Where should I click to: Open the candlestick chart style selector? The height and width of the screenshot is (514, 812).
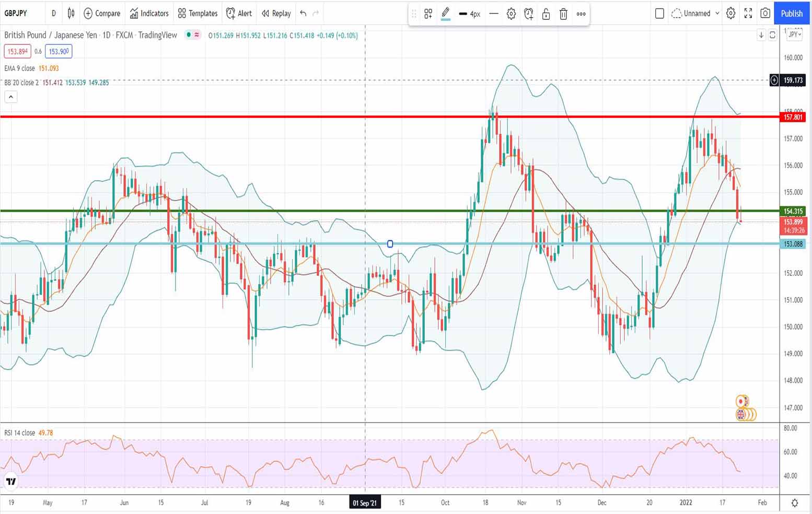coord(71,14)
